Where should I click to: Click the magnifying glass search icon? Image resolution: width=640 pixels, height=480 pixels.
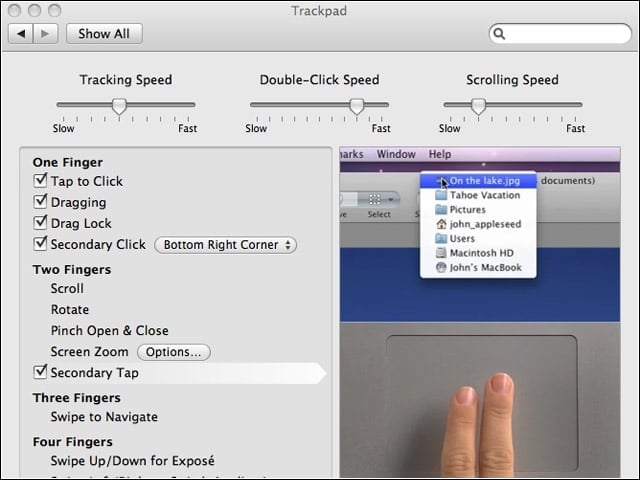coord(499,34)
